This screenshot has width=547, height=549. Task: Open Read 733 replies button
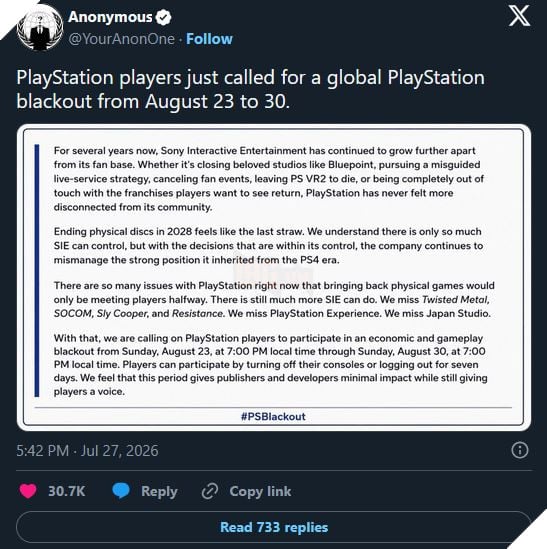click(x=274, y=527)
